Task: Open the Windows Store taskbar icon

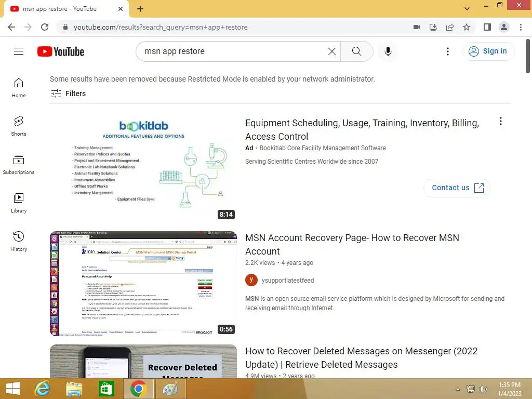Action: [x=106, y=389]
